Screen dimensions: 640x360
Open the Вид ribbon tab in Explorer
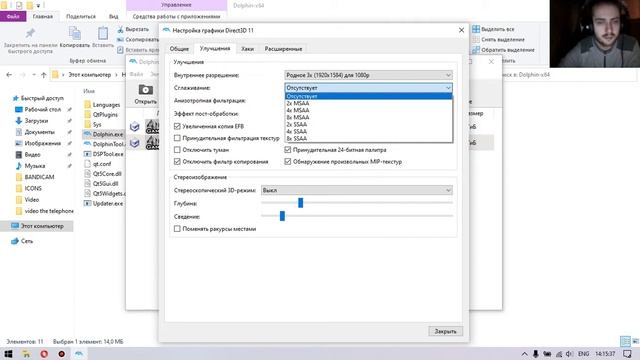(x=113, y=16)
